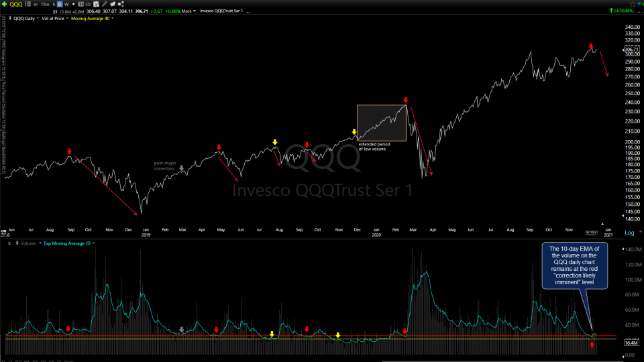Click the 2.67(0.88%) change readout at top right

click(622, 11)
